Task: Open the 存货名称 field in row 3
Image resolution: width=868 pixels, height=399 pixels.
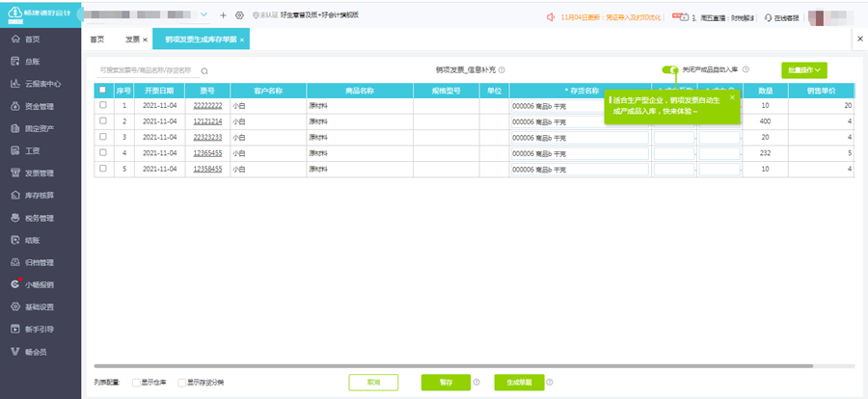Action: [x=579, y=138]
